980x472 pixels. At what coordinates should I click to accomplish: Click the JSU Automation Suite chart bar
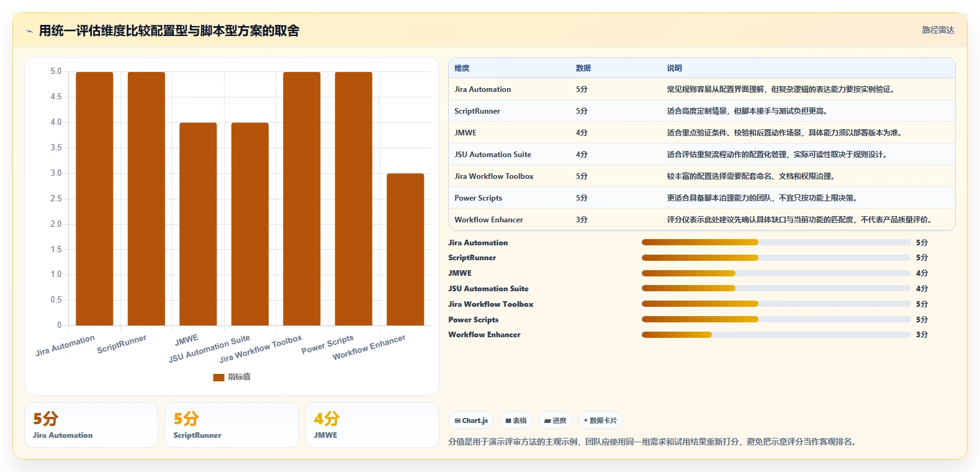click(x=250, y=224)
